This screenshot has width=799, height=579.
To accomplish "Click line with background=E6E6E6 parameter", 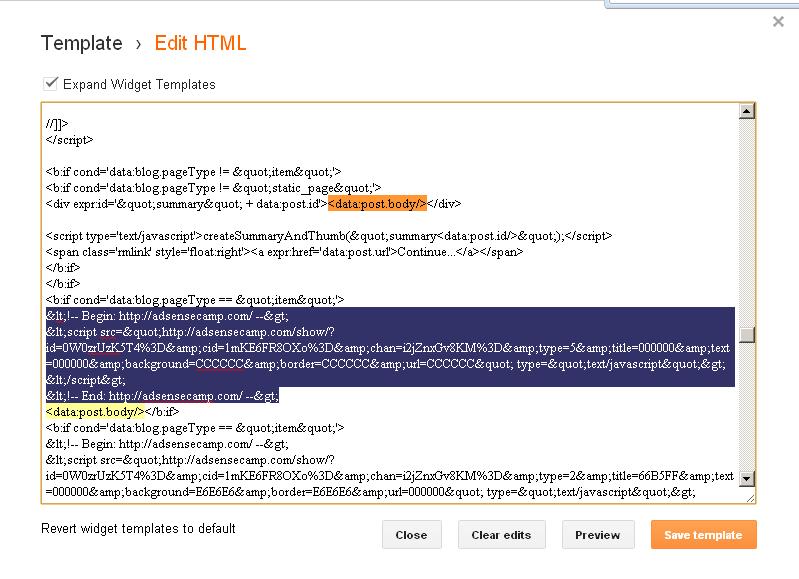I will coord(370,492).
